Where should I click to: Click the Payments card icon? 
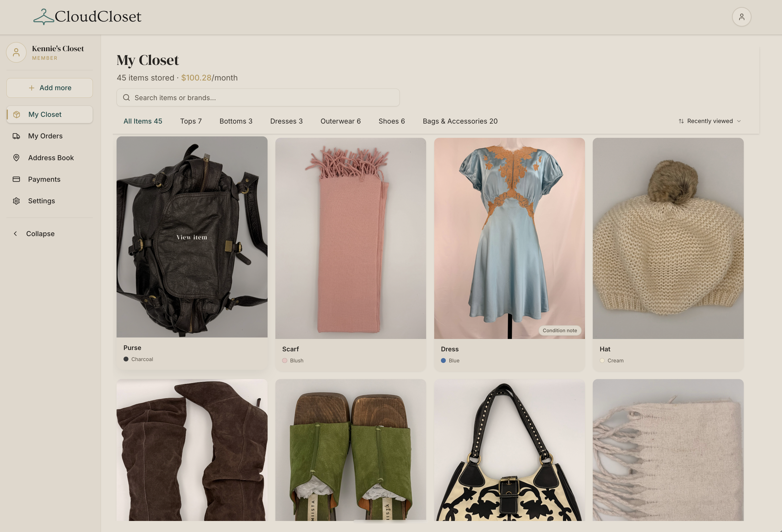point(16,179)
